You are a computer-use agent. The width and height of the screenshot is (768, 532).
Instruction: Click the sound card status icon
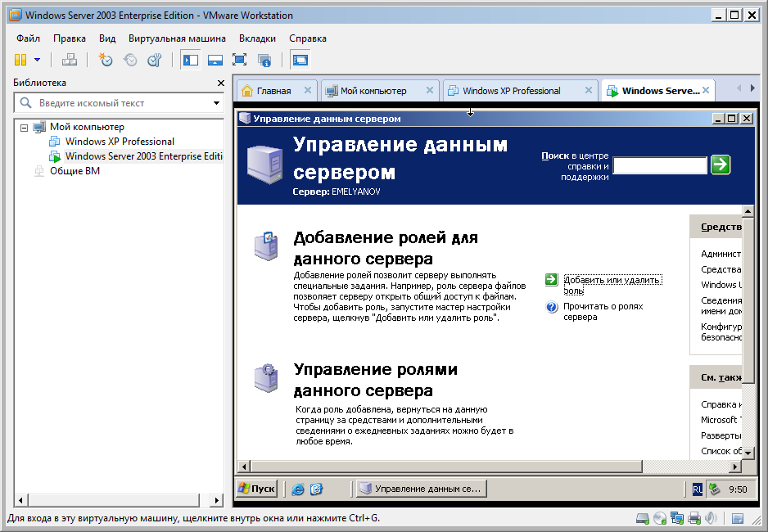tap(711, 518)
